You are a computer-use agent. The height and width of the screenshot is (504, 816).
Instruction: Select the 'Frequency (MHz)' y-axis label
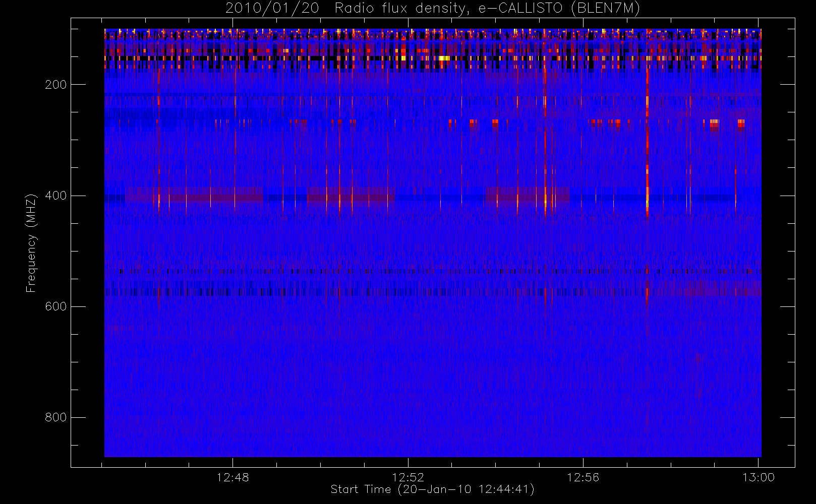tap(31, 243)
